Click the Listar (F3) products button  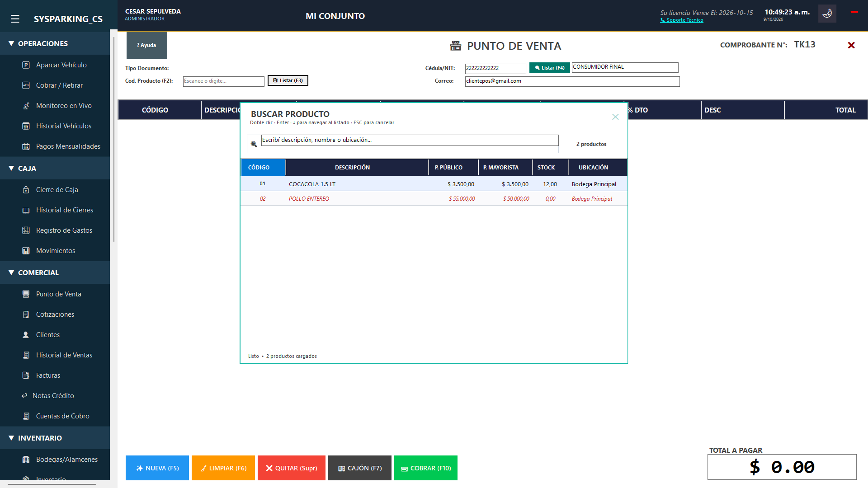click(288, 80)
